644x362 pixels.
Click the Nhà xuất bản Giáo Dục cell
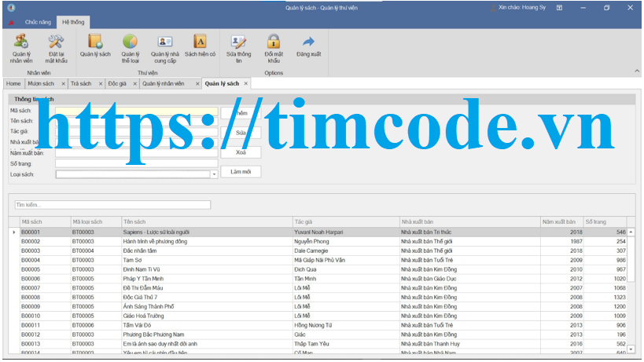[470, 279]
